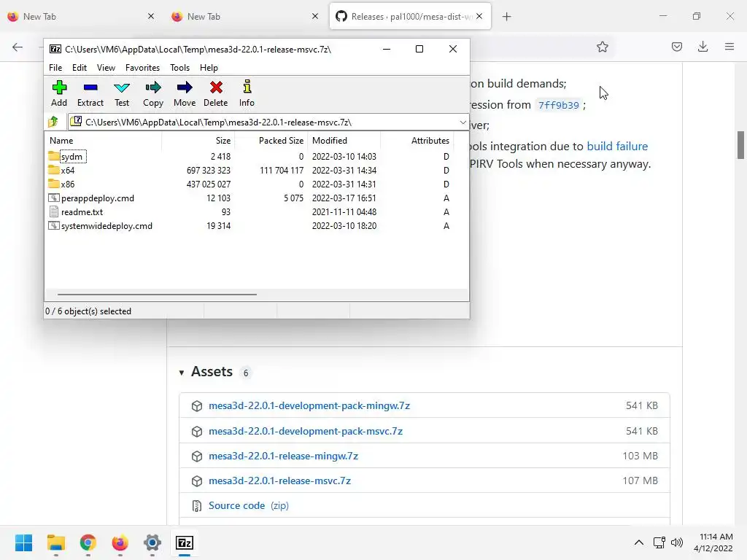Image resolution: width=747 pixels, height=560 pixels.
Task: Select the sydm folder icon
Action: coord(54,156)
